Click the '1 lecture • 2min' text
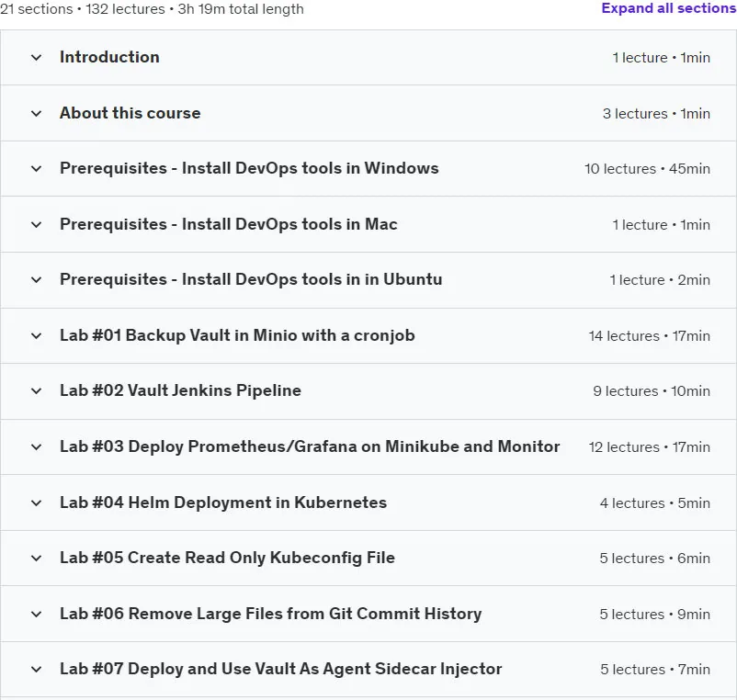737x700 pixels. (660, 280)
